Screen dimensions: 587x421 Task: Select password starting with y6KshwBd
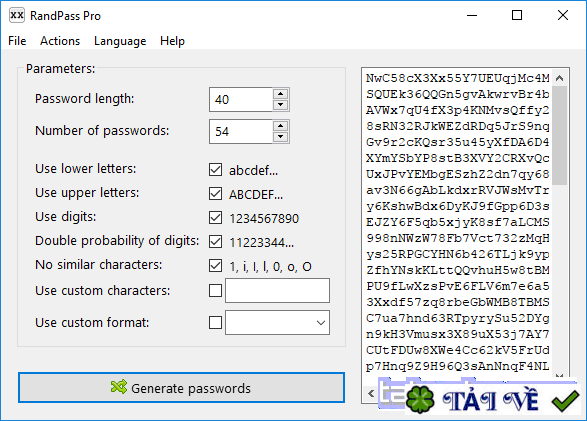(457, 206)
